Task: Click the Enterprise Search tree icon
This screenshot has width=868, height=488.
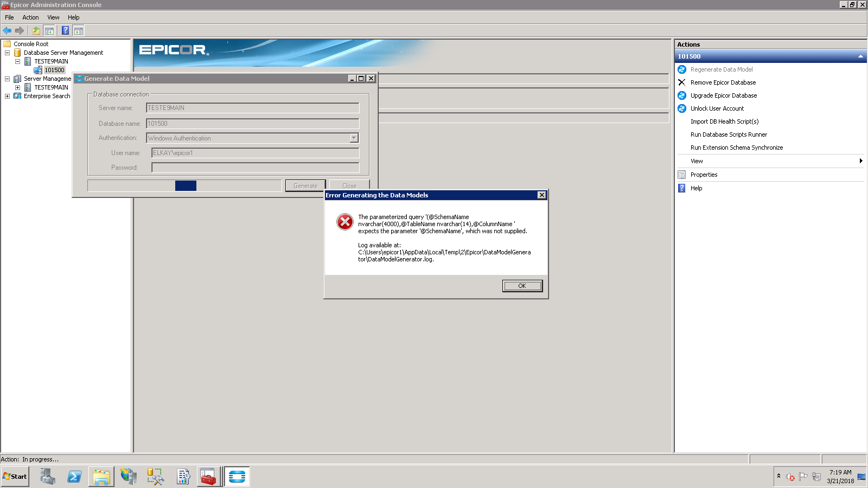Action: tap(17, 96)
